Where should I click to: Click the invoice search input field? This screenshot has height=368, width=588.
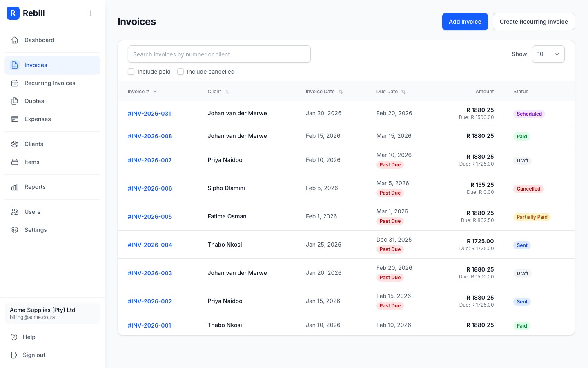219,54
